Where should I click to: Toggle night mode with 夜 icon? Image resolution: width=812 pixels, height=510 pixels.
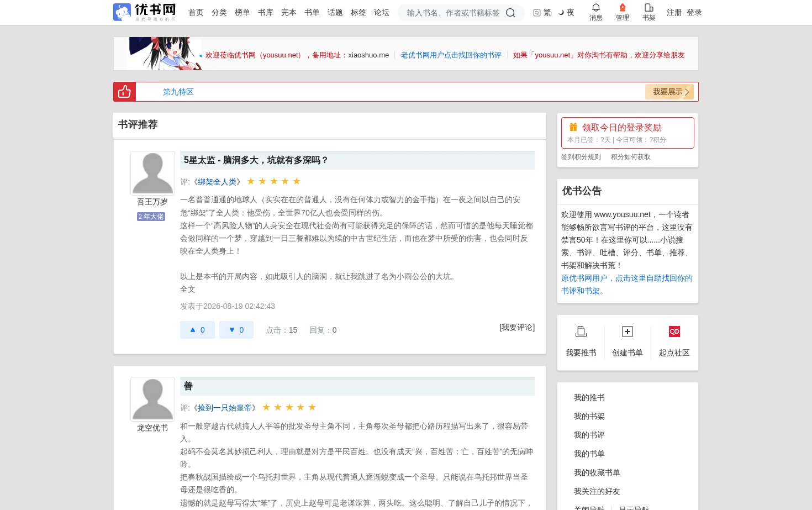pyautogui.click(x=566, y=12)
